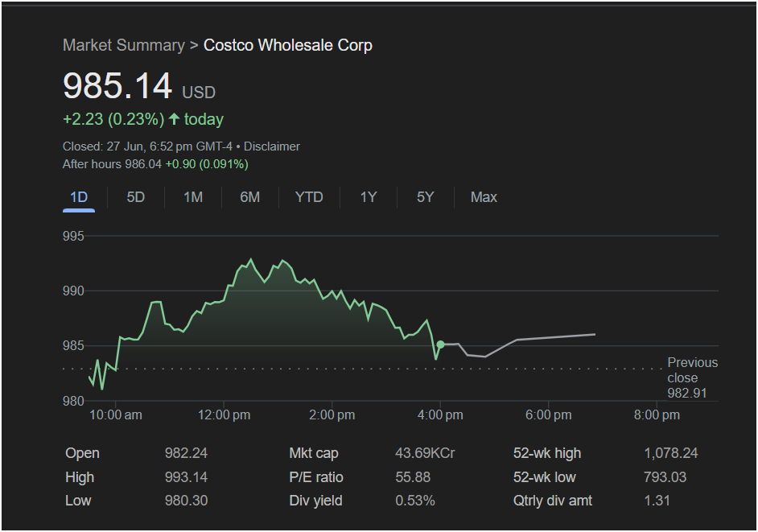Image resolution: width=758 pixels, height=532 pixels.
Task: Click the 52-wk high value 1,078.24
Action: (671, 453)
